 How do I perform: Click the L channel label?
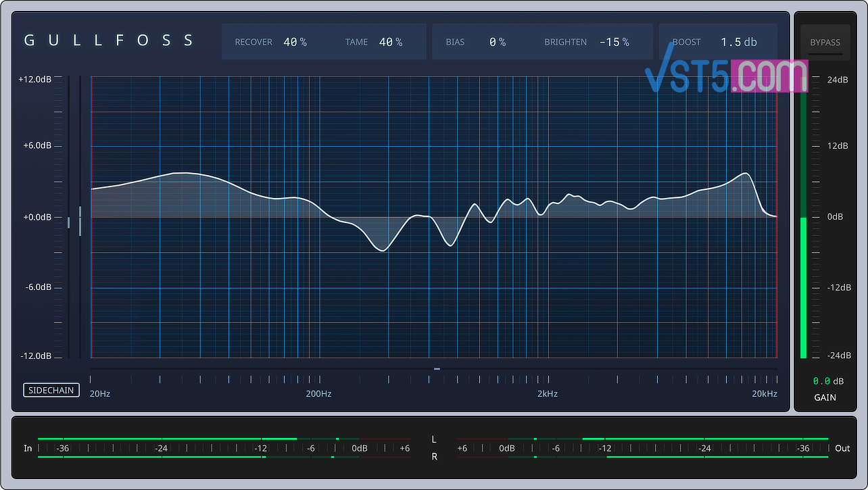coord(434,439)
